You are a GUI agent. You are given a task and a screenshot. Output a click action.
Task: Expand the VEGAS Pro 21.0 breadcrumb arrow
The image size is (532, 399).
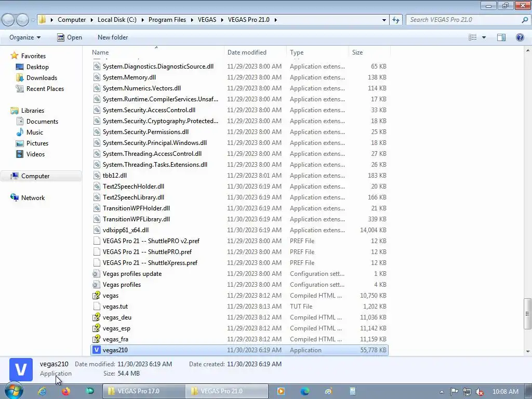(x=275, y=20)
